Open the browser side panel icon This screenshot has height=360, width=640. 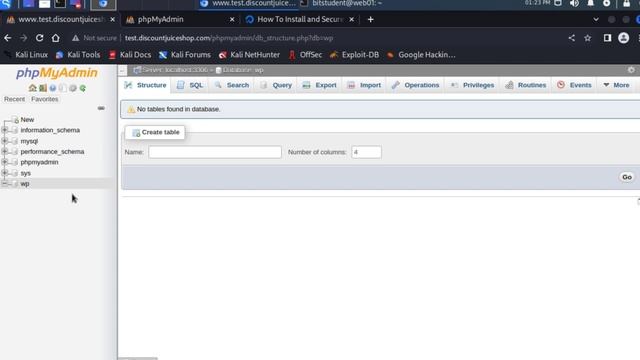pyautogui.click(x=607, y=38)
